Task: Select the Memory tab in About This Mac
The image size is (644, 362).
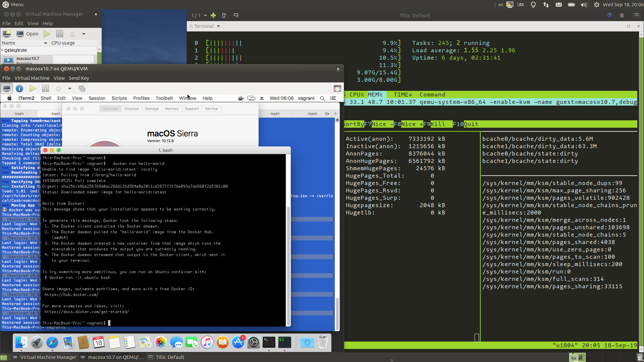Action: point(172,109)
